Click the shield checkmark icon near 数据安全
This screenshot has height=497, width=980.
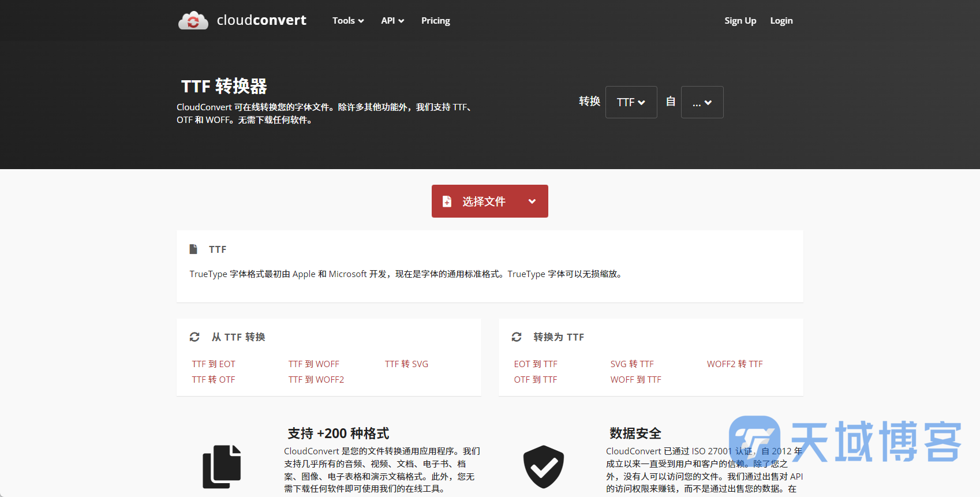[x=544, y=466]
